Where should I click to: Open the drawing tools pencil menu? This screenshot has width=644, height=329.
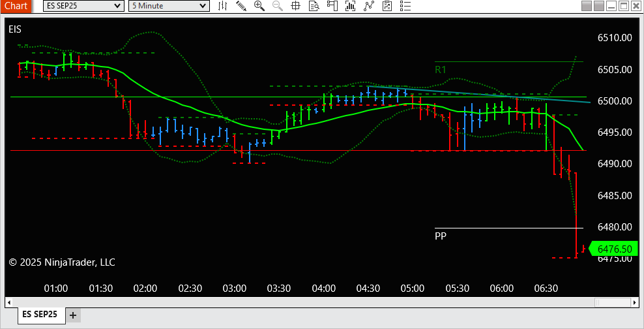[241, 6]
